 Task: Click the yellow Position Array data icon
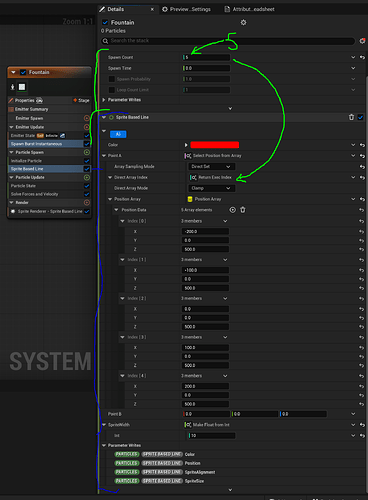190,199
